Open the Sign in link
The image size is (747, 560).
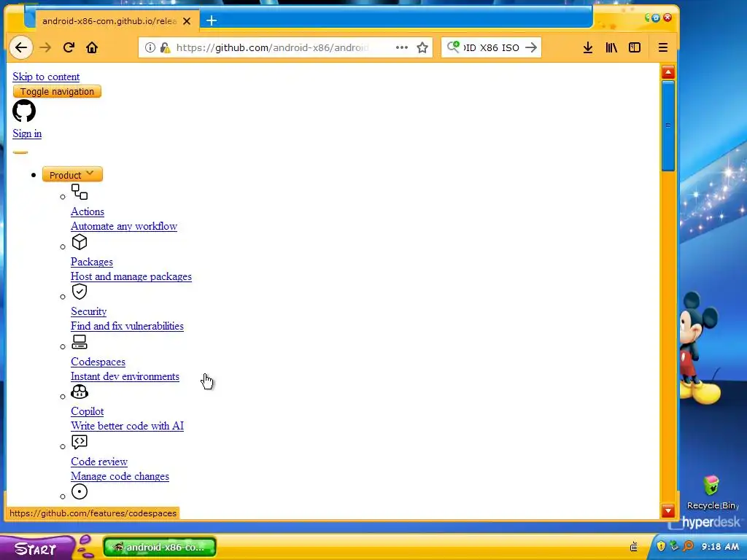pos(27,133)
